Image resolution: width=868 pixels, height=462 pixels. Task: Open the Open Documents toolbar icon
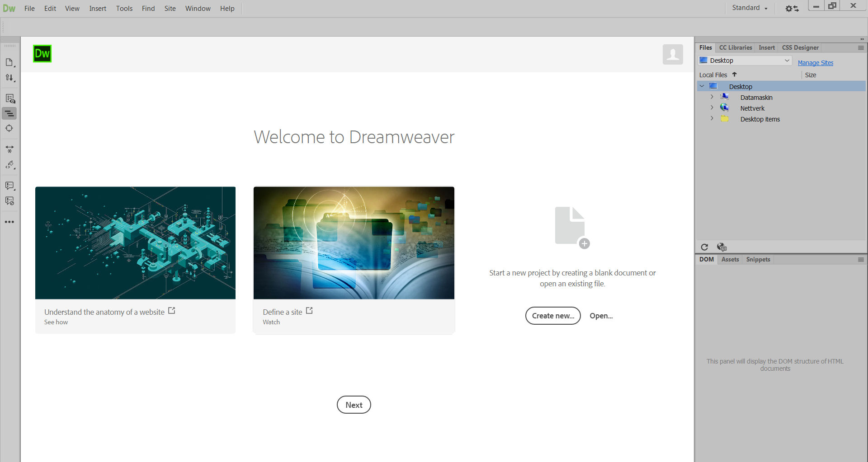point(9,62)
